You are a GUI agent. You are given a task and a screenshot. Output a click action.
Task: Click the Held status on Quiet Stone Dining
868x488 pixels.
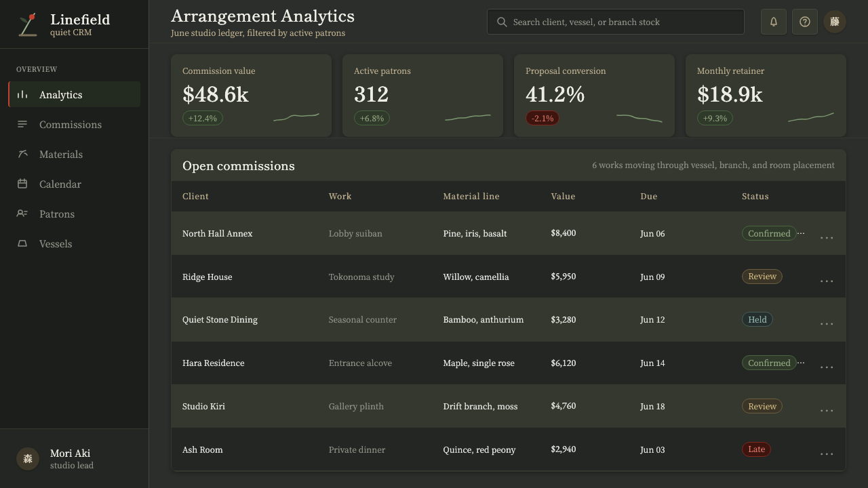coord(757,319)
